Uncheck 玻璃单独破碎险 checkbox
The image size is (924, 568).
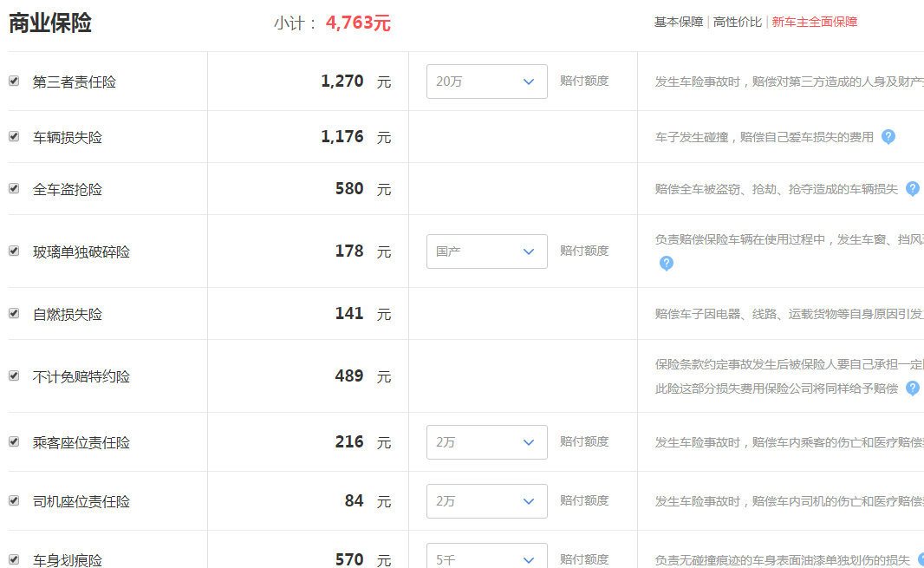(14, 251)
